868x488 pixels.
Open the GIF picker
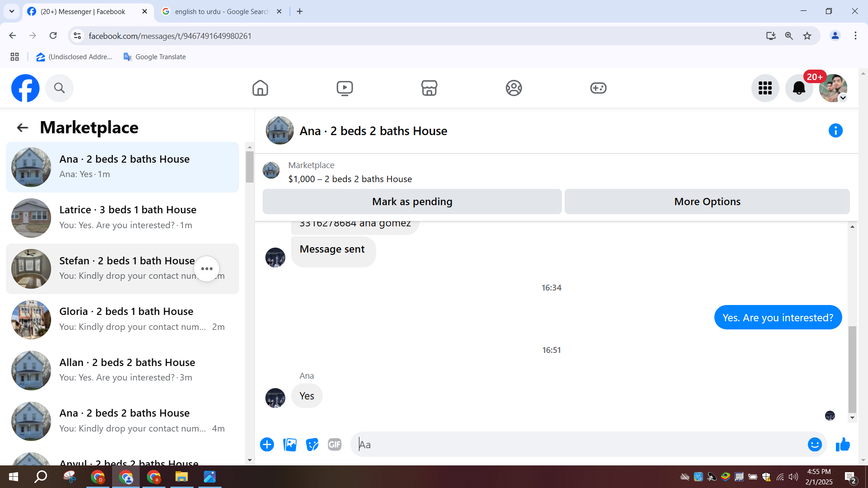(335, 445)
